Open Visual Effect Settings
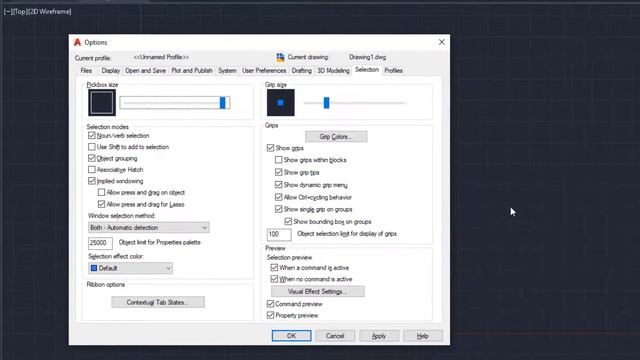Image resolution: width=640 pixels, height=360 pixels. point(318,291)
